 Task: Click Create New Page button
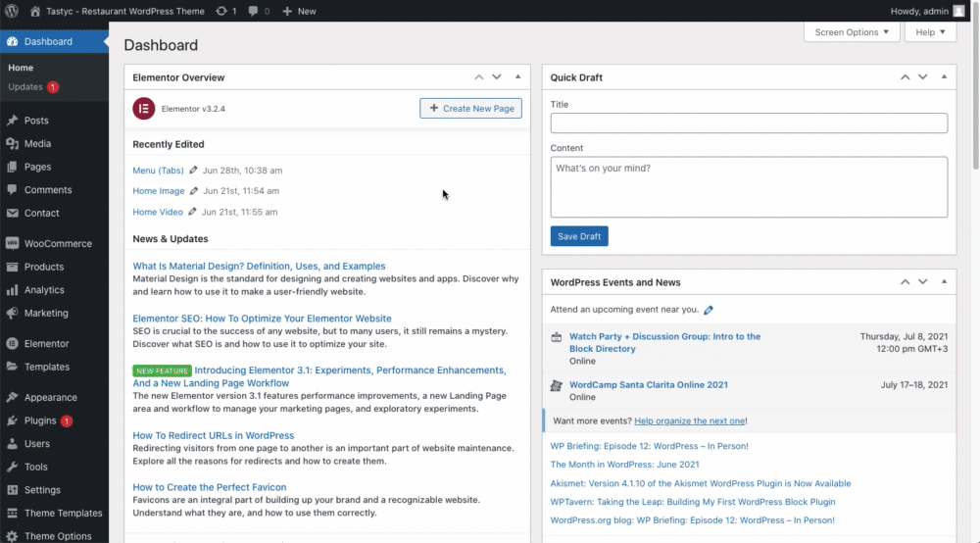tap(470, 108)
